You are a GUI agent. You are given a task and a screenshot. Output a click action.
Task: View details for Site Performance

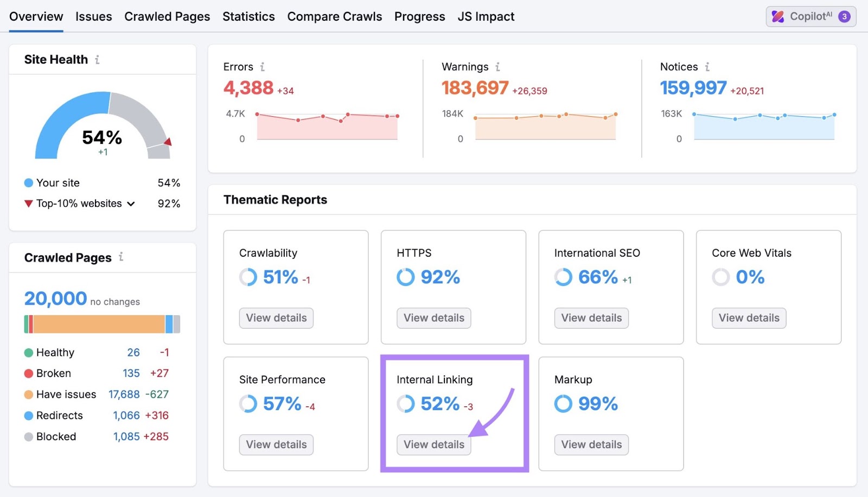[x=276, y=444]
